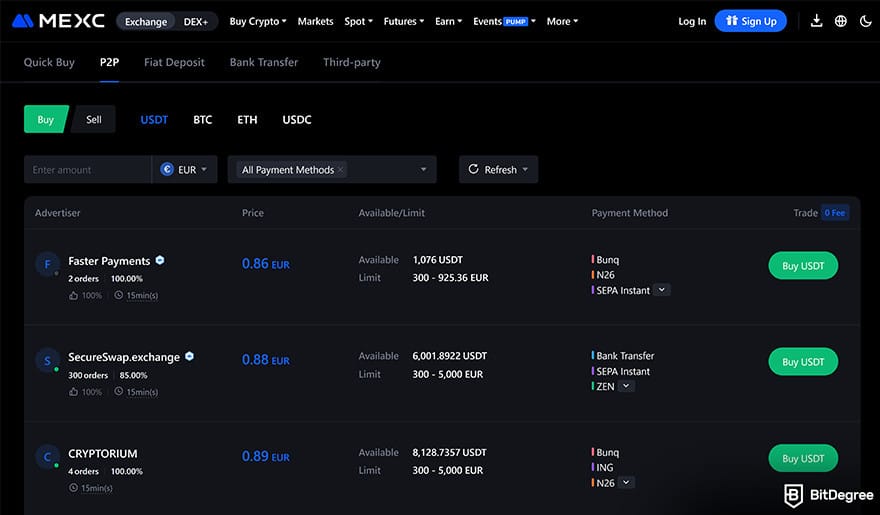Select USDC coin tab
The height and width of the screenshot is (515, 880).
pos(297,119)
